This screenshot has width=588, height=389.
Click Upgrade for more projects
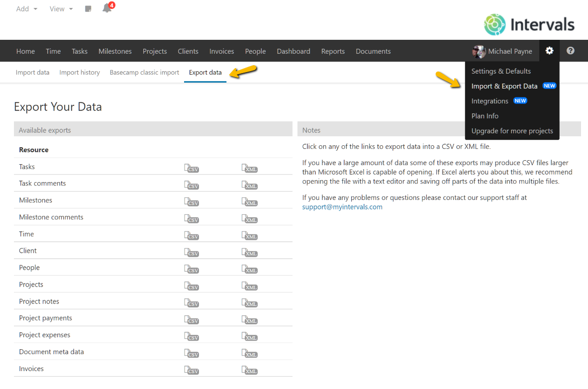(512, 130)
